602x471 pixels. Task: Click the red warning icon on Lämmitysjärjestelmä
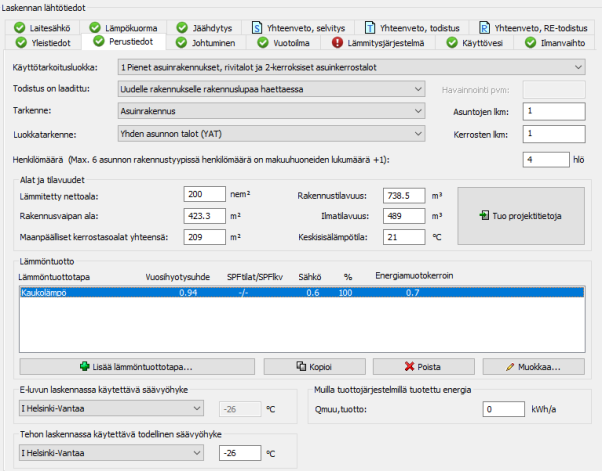click(338, 43)
